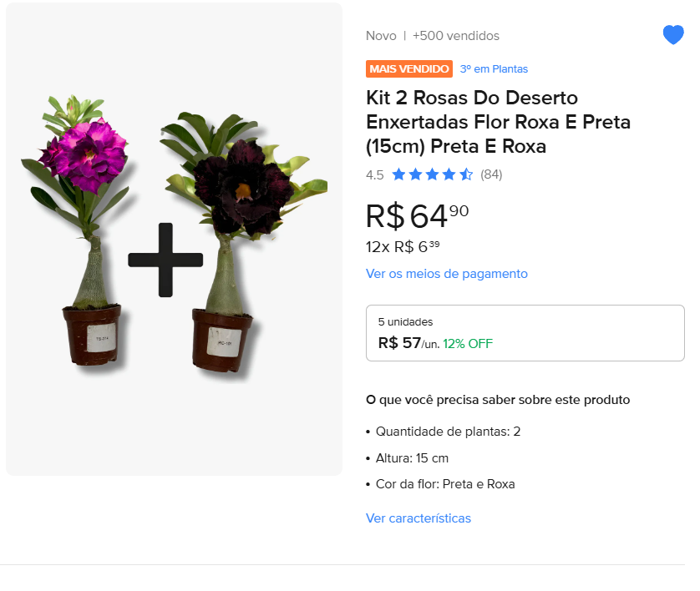700x591 pixels.
Task: Click the black plus sign between plants
Action: pos(165,260)
